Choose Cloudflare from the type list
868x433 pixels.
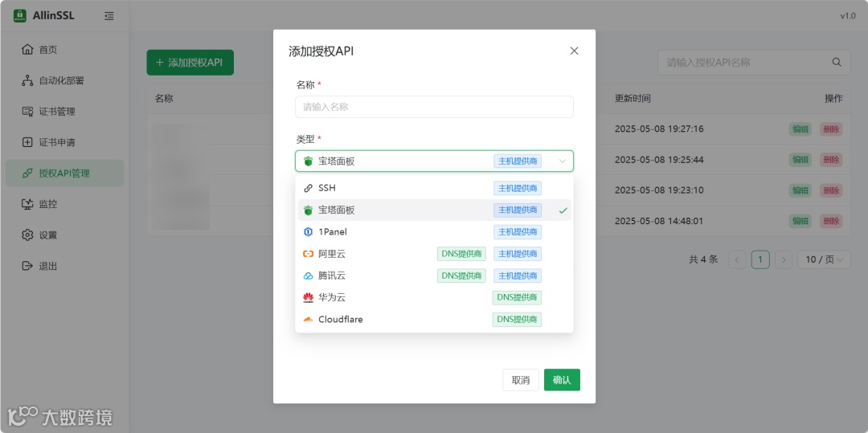(x=434, y=319)
